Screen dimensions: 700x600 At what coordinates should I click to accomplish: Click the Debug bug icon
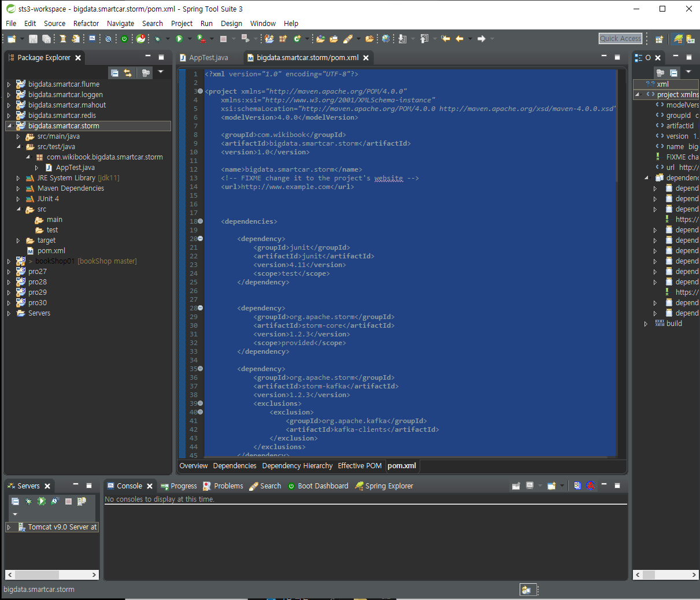157,39
